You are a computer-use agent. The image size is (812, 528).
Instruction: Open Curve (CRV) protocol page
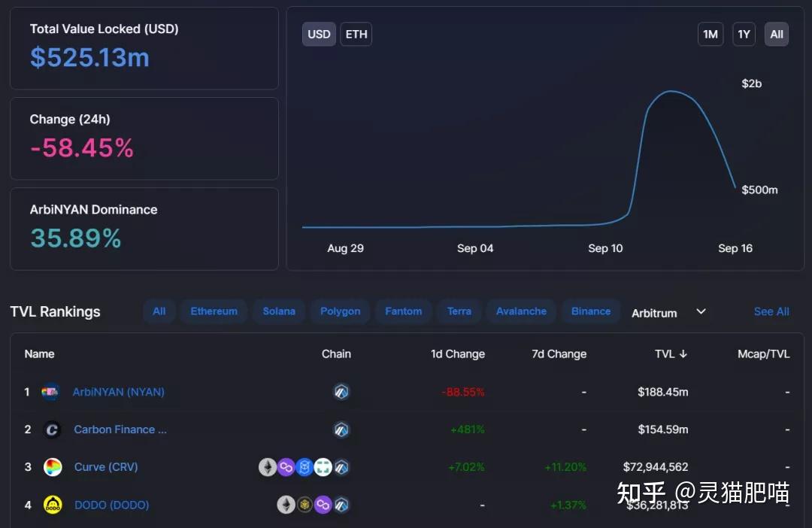[x=106, y=467]
